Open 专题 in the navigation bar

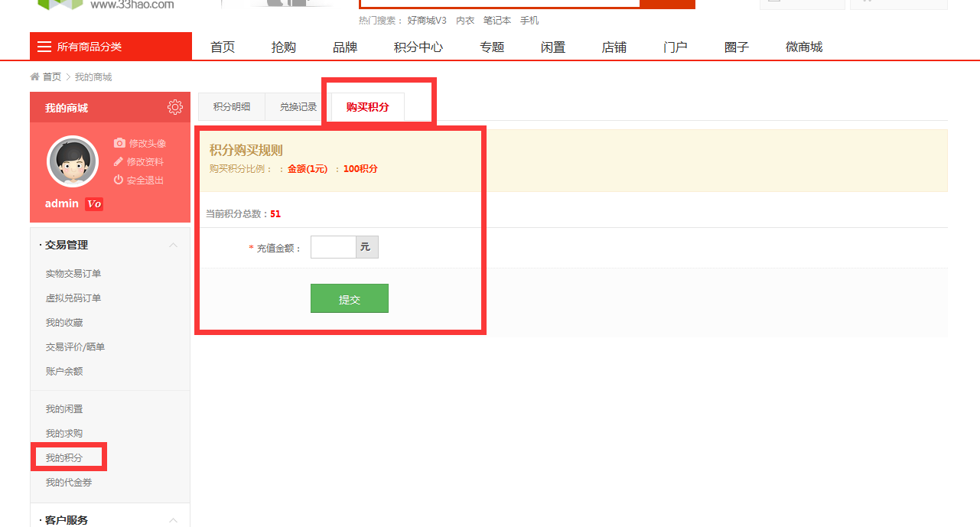coord(492,47)
